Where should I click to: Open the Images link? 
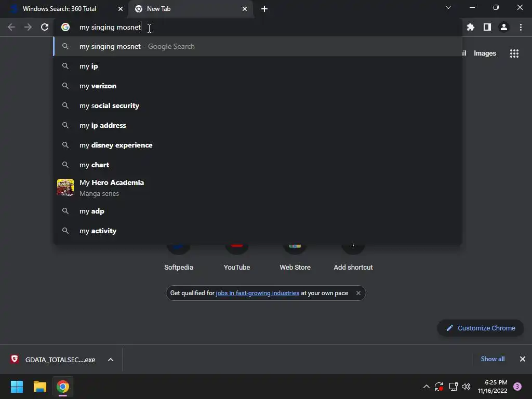(x=485, y=54)
